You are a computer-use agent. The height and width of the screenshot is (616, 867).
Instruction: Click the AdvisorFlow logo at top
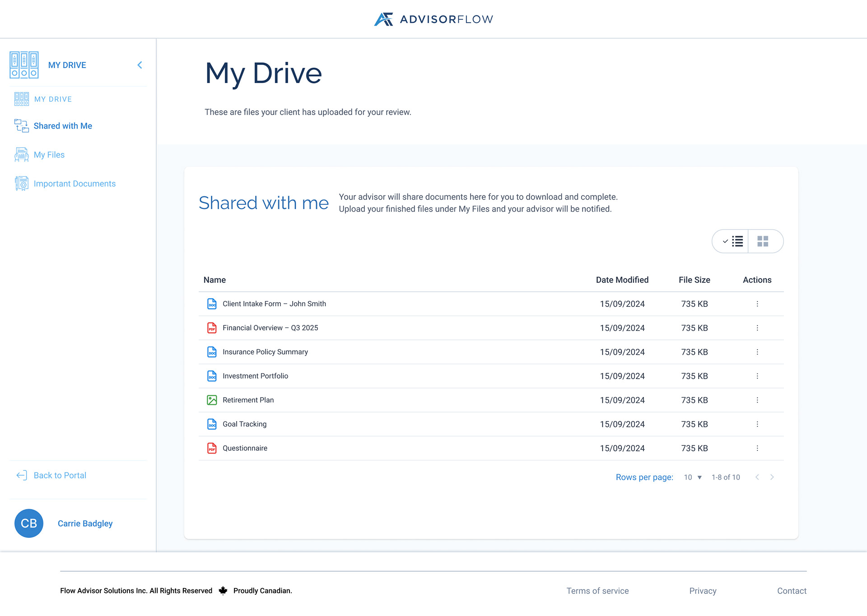[x=433, y=19]
